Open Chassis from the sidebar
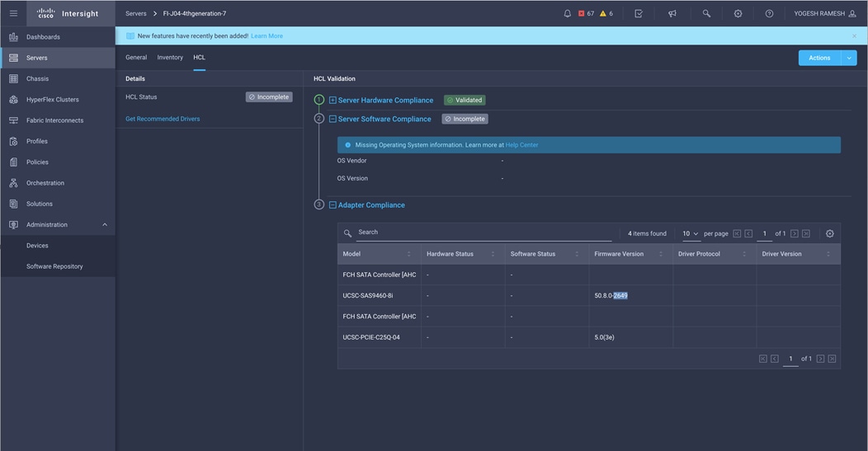Image resolution: width=868 pixels, height=451 pixels. pos(58,78)
